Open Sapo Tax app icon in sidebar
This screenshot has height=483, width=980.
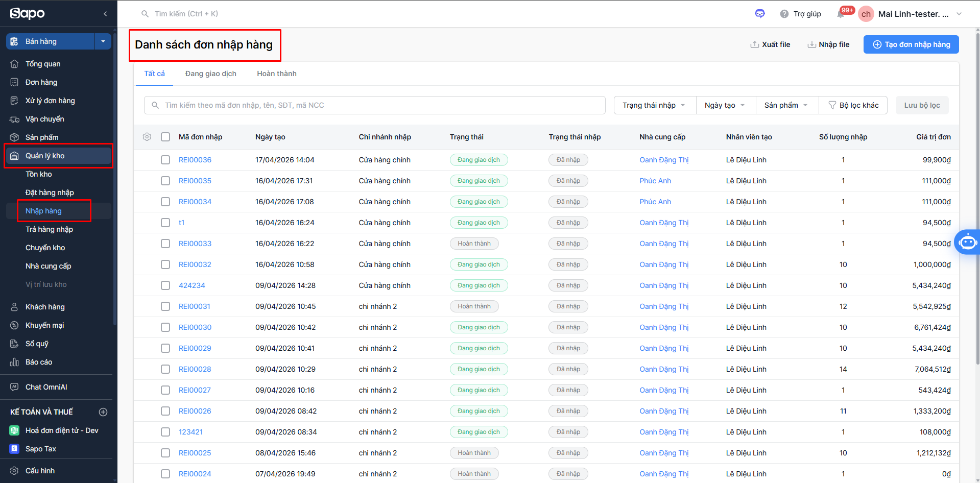click(14, 449)
